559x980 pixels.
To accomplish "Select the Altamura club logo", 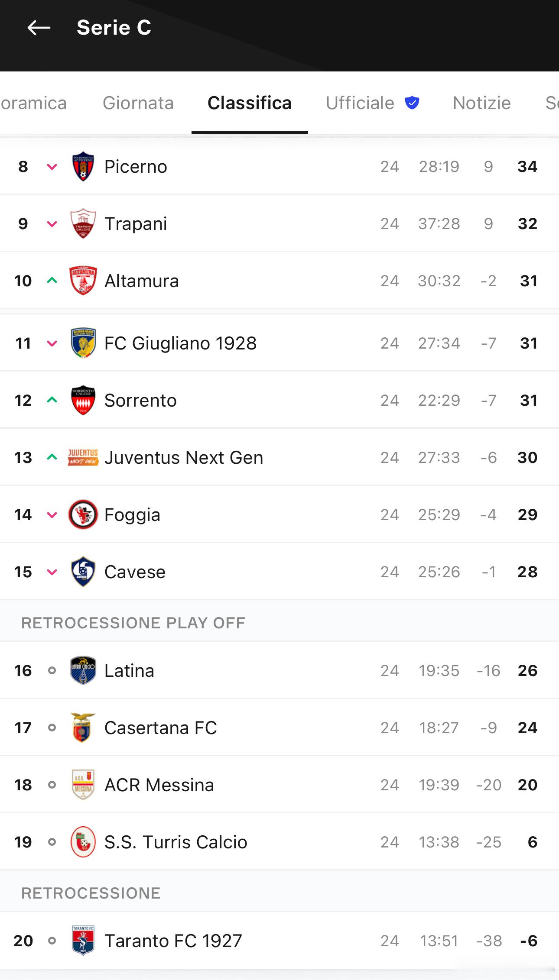I will pyautogui.click(x=83, y=281).
